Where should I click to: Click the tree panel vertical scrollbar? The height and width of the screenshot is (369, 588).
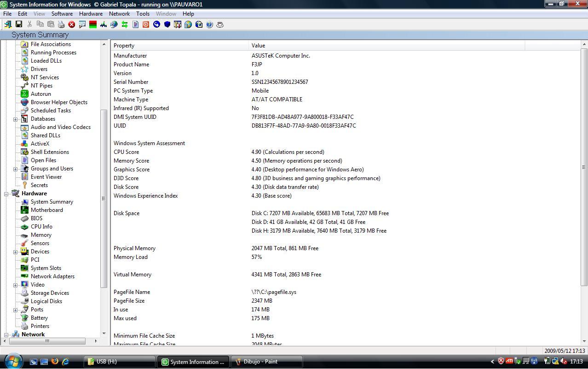pyautogui.click(x=104, y=199)
